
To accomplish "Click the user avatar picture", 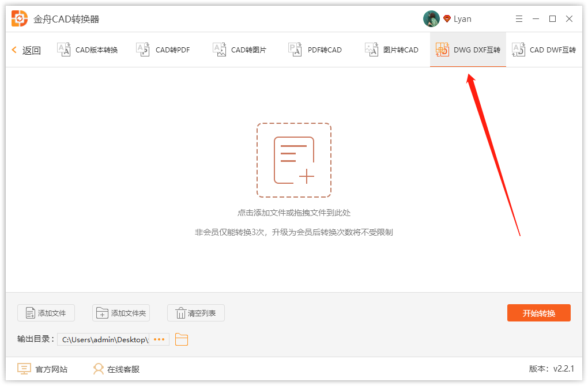I will pos(431,19).
